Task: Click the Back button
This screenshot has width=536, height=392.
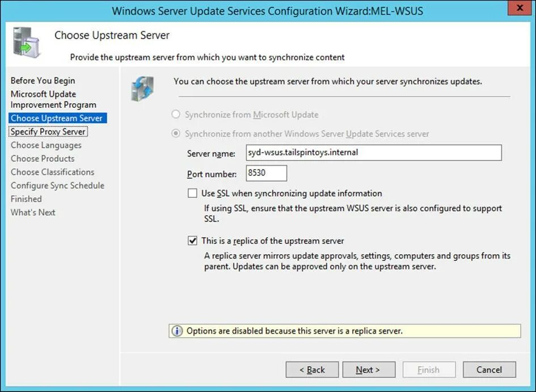Action: click(312, 370)
